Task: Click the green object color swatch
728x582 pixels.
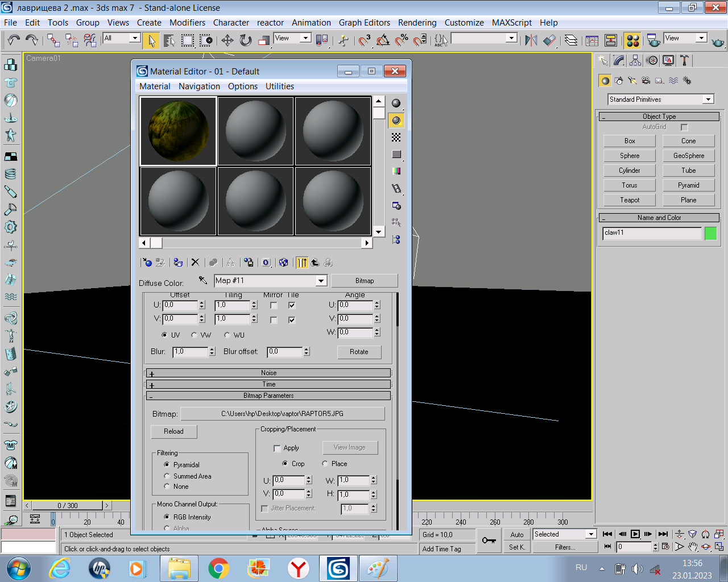Action: pyautogui.click(x=710, y=233)
